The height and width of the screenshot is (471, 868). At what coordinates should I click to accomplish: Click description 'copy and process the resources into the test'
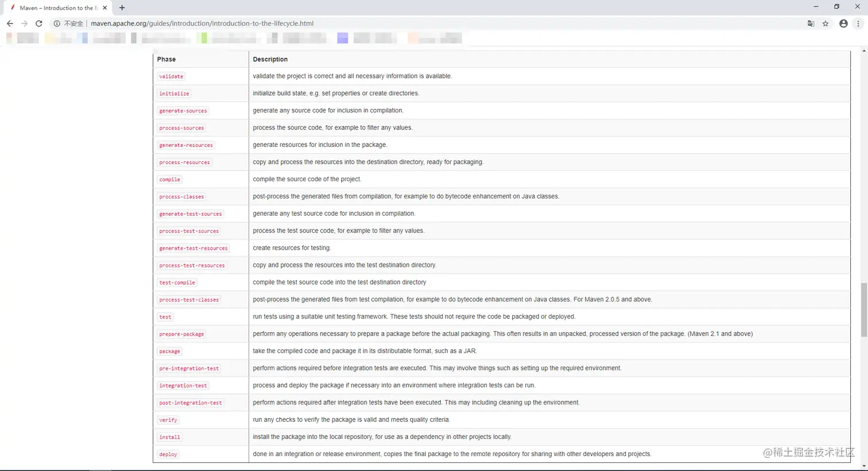[x=344, y=265]
